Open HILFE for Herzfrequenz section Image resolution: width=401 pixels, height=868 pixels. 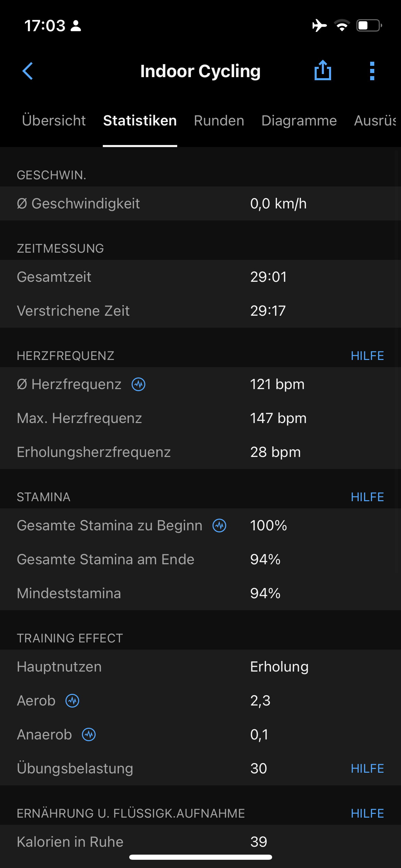[x=367, y=356]
